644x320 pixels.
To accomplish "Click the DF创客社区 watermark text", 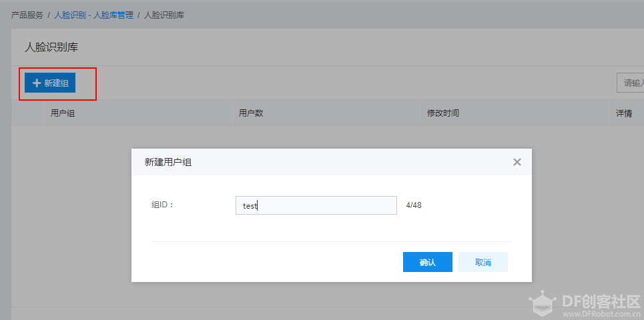I will pyautogui.click(x=601, y=301).
